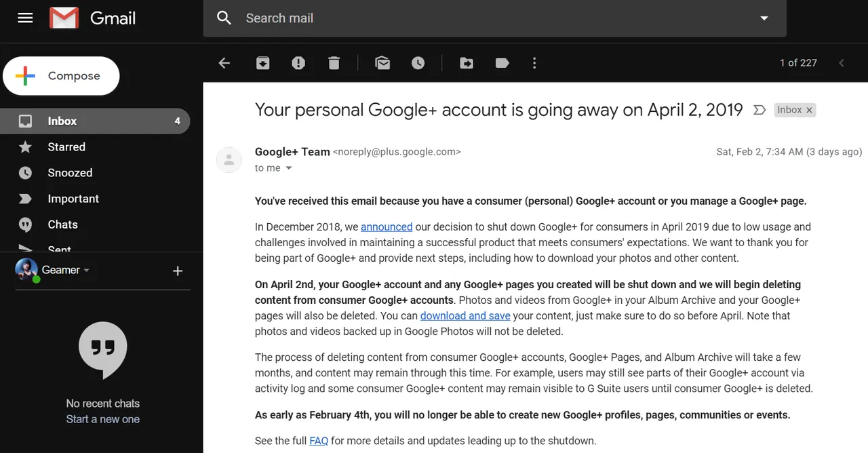Delete this email with trash icon
Screen dimensions: 868x453
coord(334,63)
